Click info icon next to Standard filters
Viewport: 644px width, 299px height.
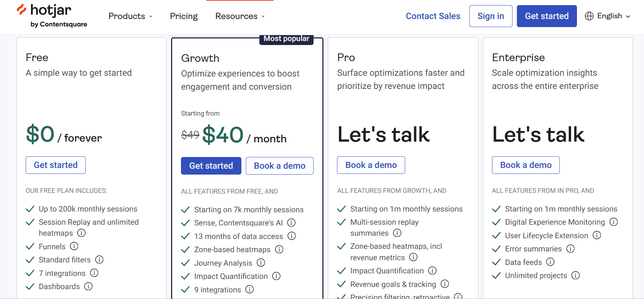point(99,259)
